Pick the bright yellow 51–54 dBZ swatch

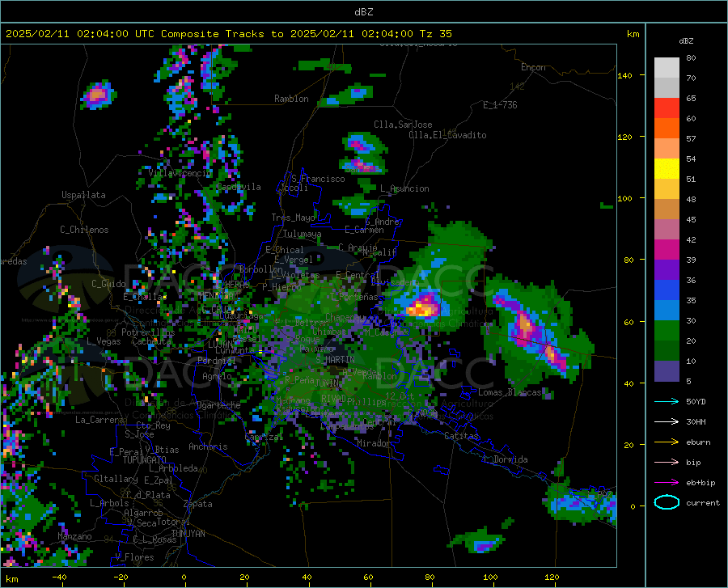pyautogui.click(x=667, y=169)
